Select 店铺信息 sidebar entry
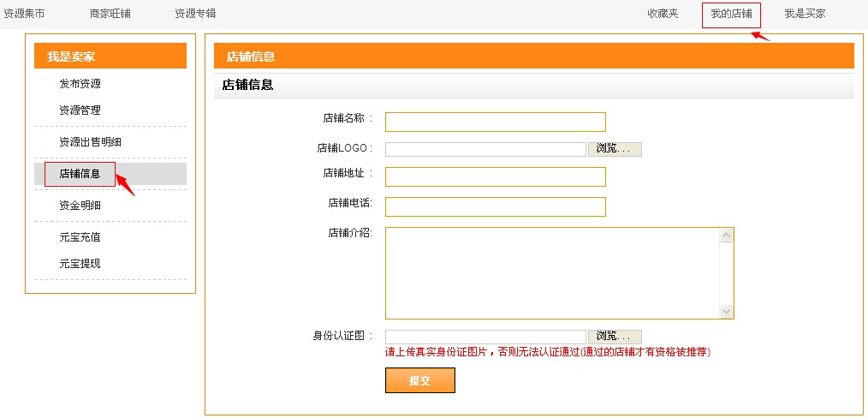 (80, 174)
